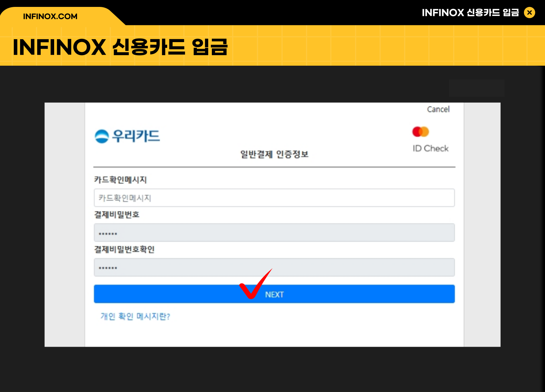The image size is (545, 392).
Task: Select the 결제비밀번호확인 confirmation field
Action: pyautogui.click(x=274, y=268)
